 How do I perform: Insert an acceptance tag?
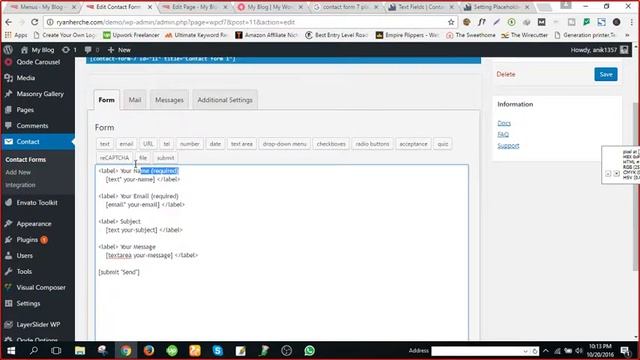tap(413, 144)
